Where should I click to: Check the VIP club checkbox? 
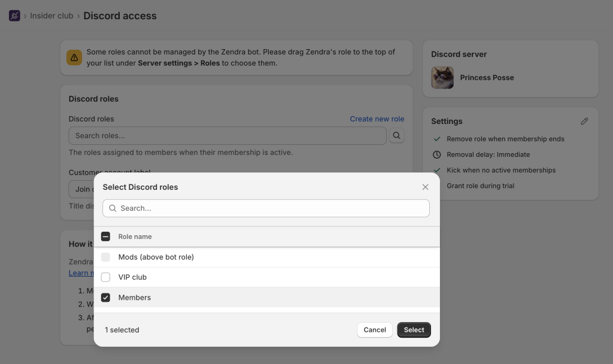click(105, 277)
